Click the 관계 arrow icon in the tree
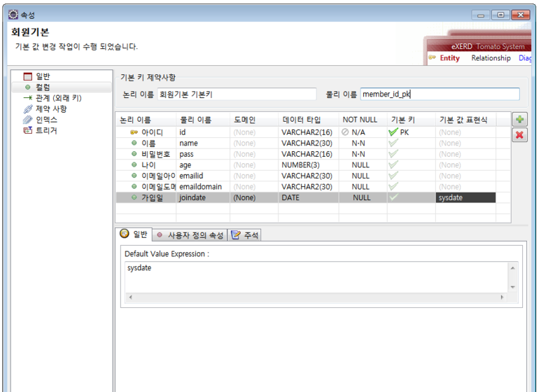This screenshot has width=541, height=392. [27, 98]
